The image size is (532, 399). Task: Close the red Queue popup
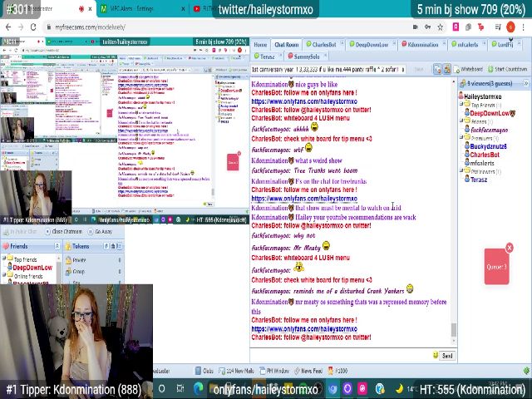click(x=510, y=248)
